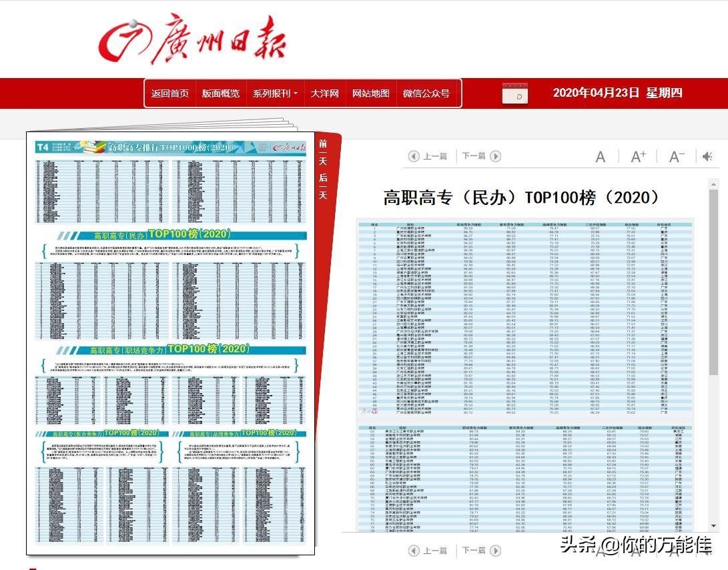The image size is (728, 570).
Task: Click the Guangzhou Daily logo
Action: point(193,39)
